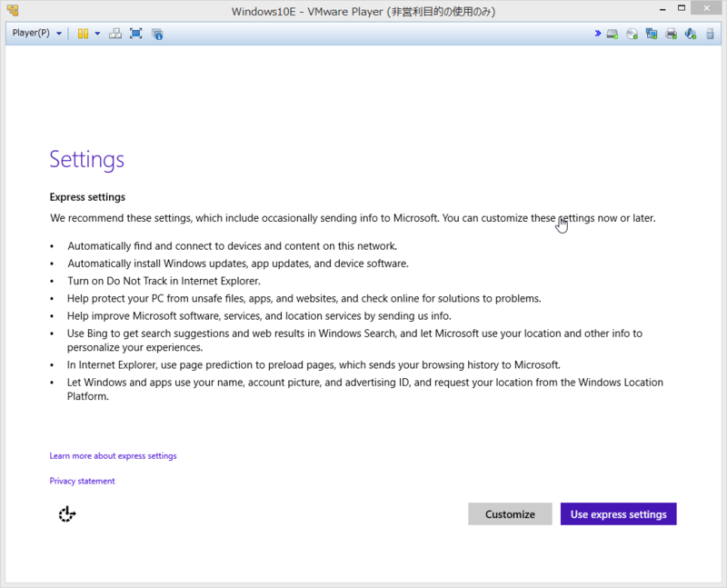Click text 'Use Bing to get search suggestions'
Screen dimensions: 727x588
pos(354,341)
